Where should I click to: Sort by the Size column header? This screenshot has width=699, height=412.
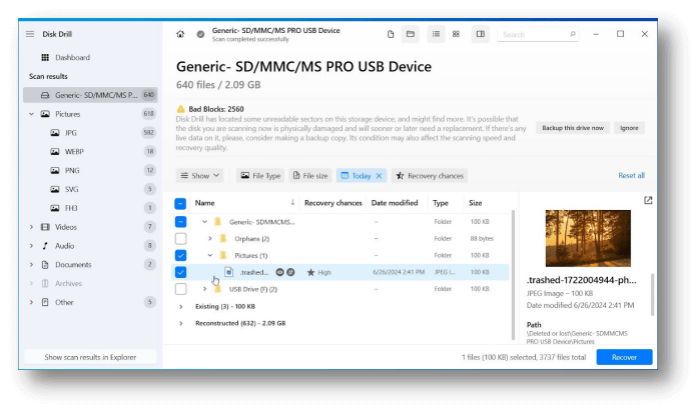point(475,203)
